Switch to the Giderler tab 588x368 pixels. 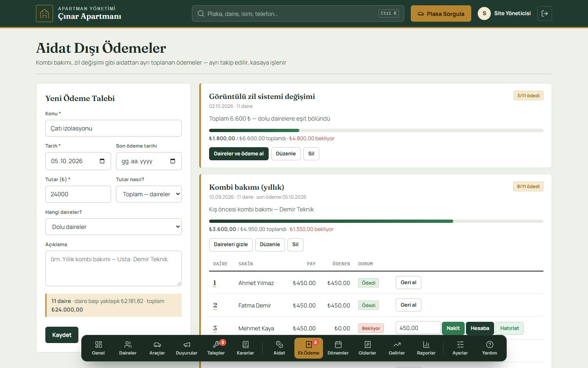point(367,348)
